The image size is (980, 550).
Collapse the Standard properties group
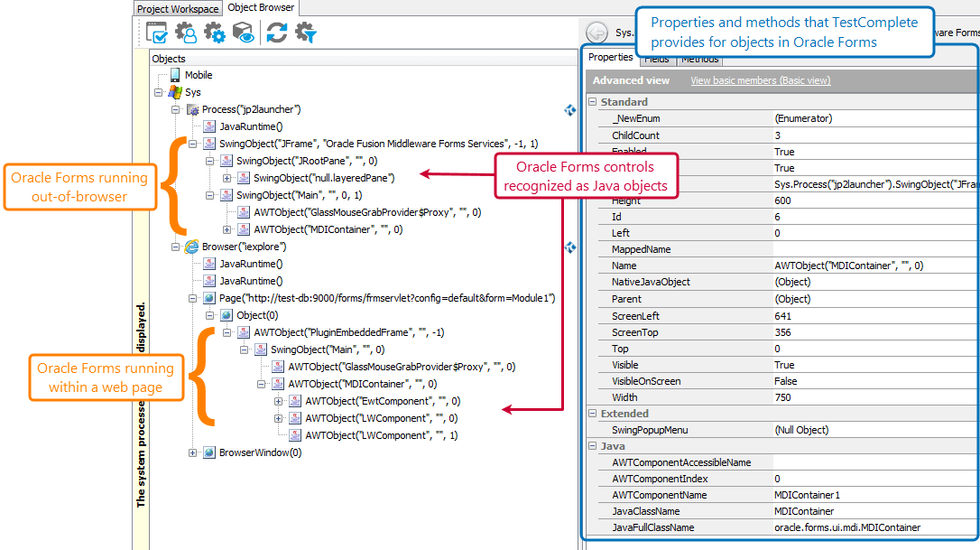tap(593, 101)
